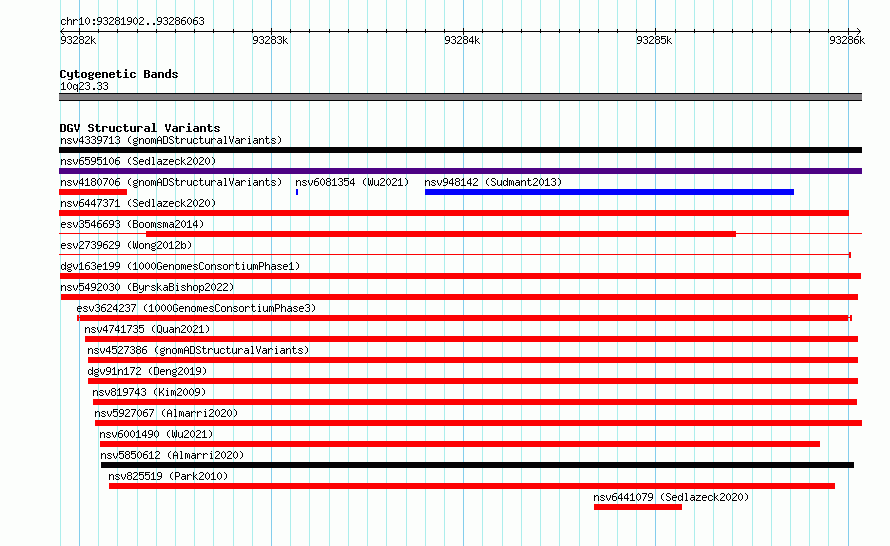
Task: Open nsv6001490 (Wu2021) label
Action: click(x=156, y=434)
